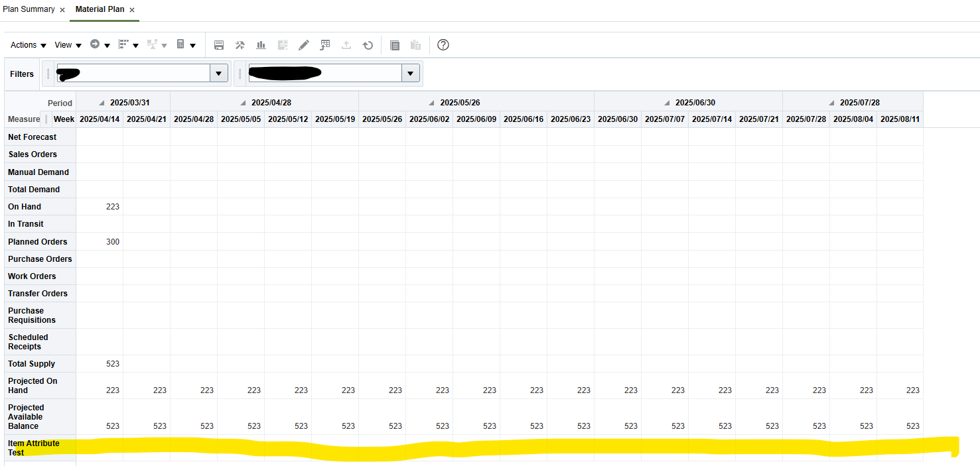Image resolution: width=980 pixels, height=466 pixels.
Task: Open the second filter combo box arrow
Action: pyautogui.click(x=411, y=74)
